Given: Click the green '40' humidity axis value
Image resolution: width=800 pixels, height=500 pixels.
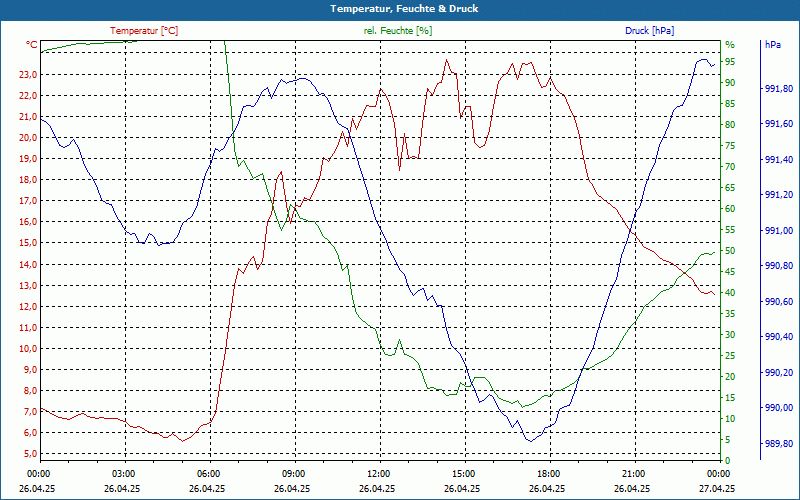Looking at the screenshot, I should [x=730, y=293].
